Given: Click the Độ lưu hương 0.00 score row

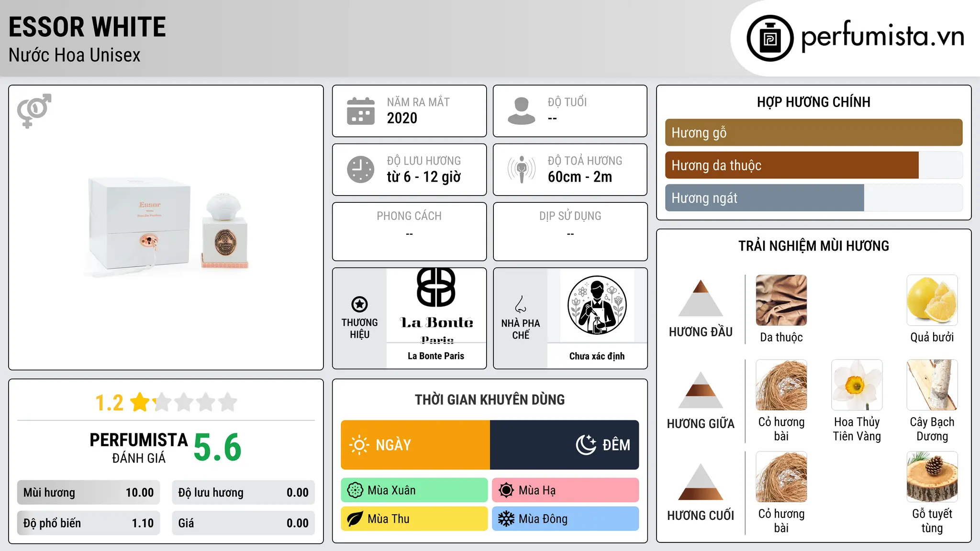Looking at the screenshot, I should click(x=243, y=493).
